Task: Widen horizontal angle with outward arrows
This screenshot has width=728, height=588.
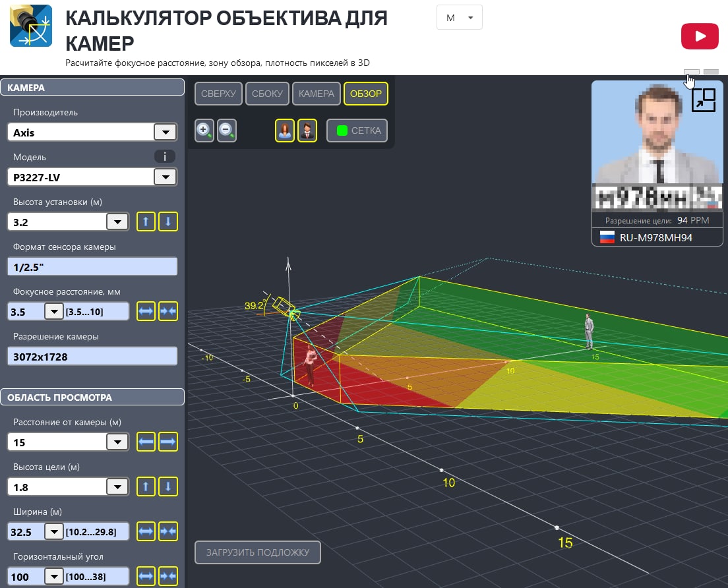Action: [x=146, y=576]
